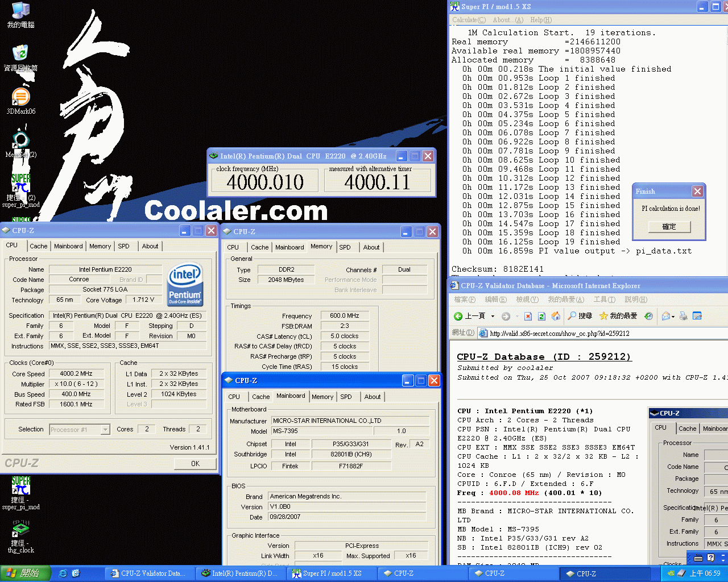Click the Intel Pentium Dual-Core Inside logo
The image size is (728, 582).
tap(185, 284)
